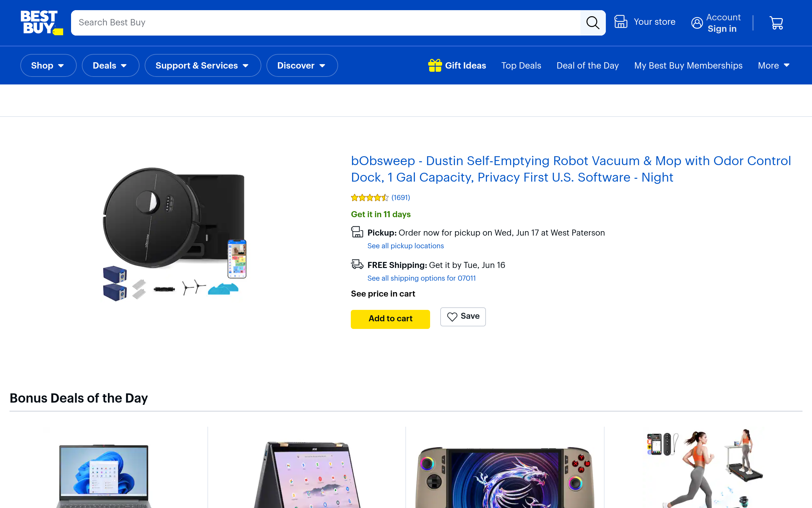Click Account Sign in
This screenshot has height=508, width=812.
pyautogui.click(x=716, y=23)
